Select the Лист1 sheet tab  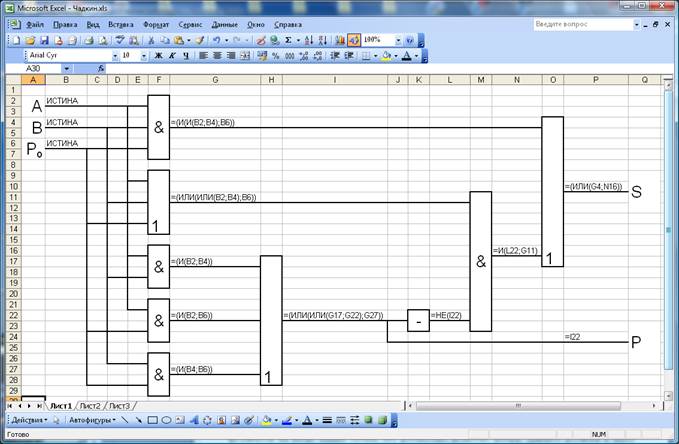pyautogui.click(x=61, y=406)
